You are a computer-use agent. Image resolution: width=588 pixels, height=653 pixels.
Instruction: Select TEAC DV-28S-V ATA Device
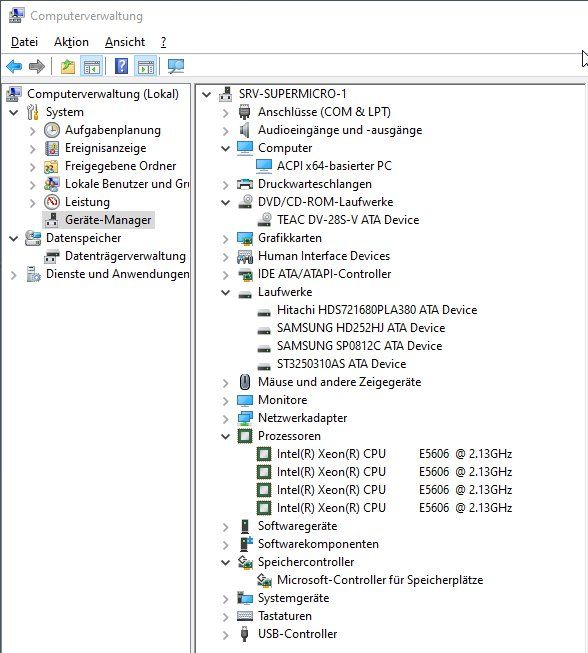tap(348, 220)
